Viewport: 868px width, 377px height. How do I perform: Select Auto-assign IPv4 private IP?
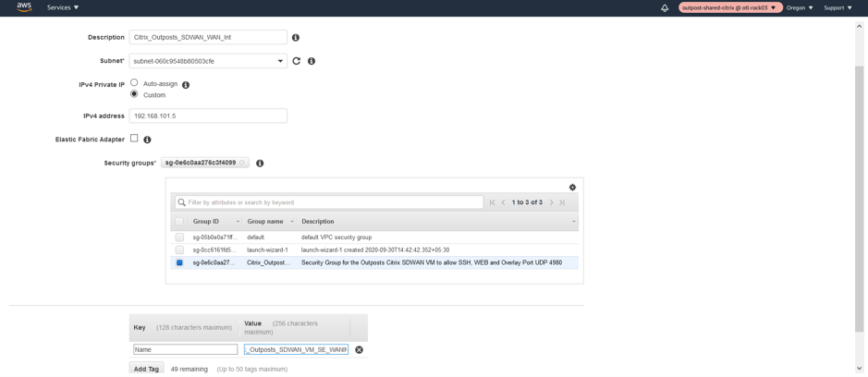[134, 82]
